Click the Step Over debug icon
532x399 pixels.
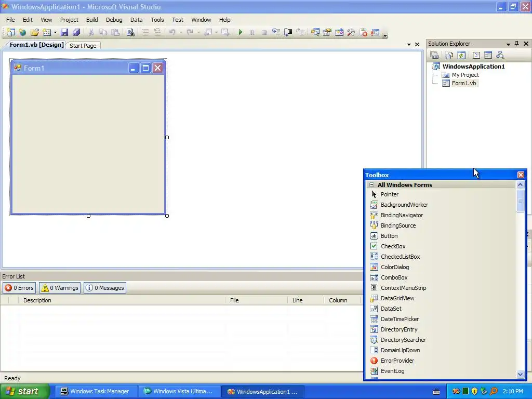coord(288,32)
